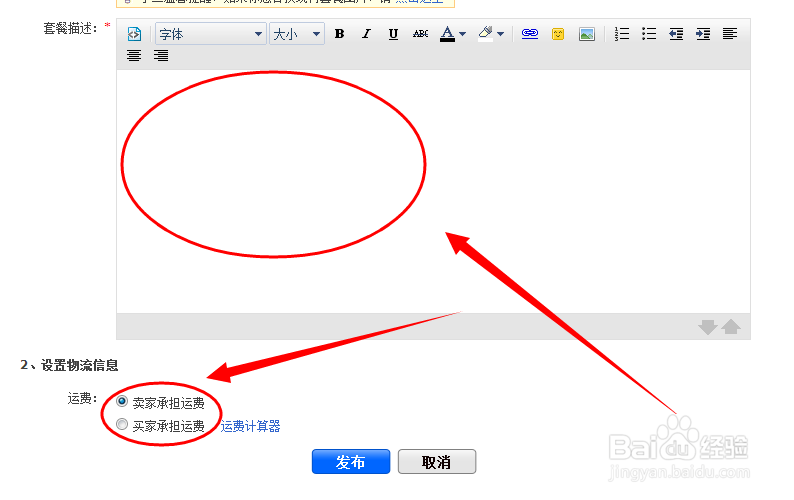
Task: Apply italic formatting with the I icon
Action: tap(366, 34)
